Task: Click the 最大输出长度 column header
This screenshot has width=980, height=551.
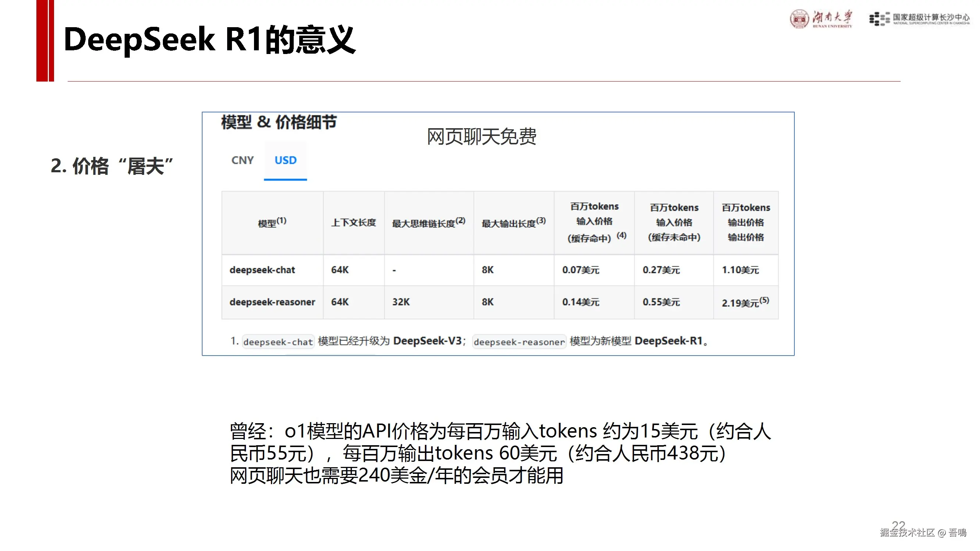Action: point(513,223)
